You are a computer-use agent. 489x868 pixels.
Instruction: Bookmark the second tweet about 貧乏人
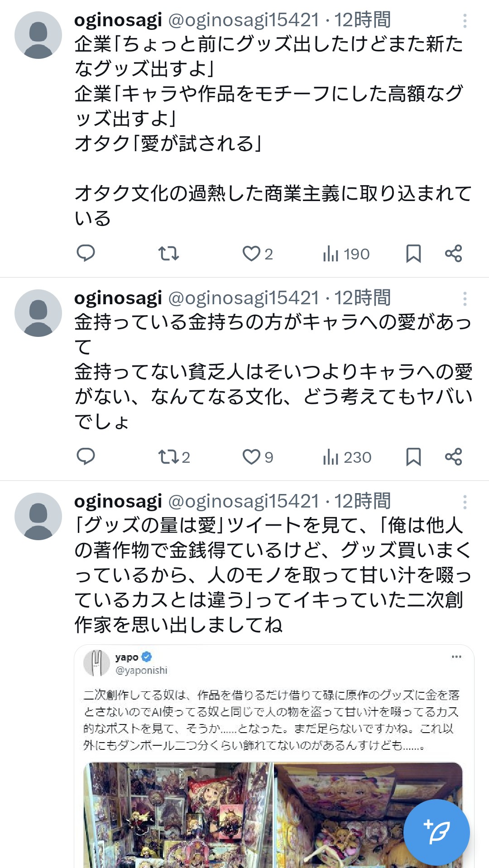(x=413, y=457)
